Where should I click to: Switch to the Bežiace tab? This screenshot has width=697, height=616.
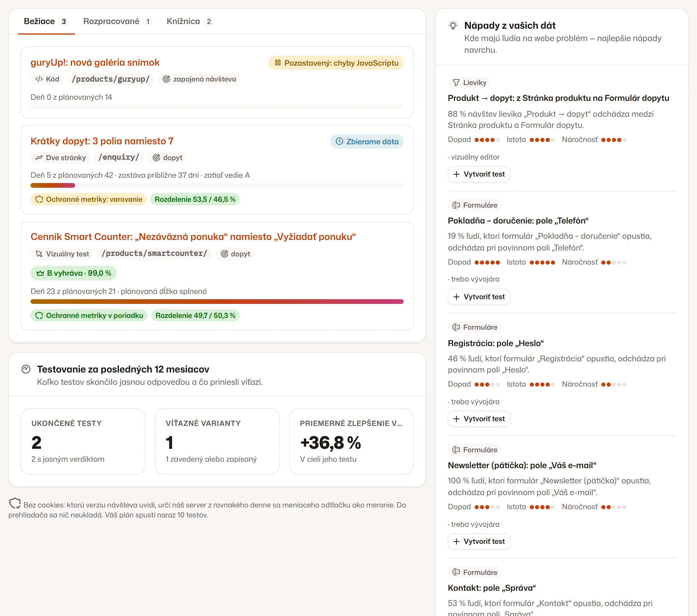coord(46,21)
